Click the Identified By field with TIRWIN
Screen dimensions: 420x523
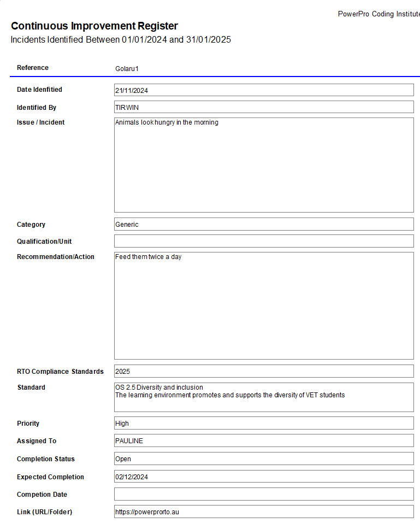[x=264, y=107]
